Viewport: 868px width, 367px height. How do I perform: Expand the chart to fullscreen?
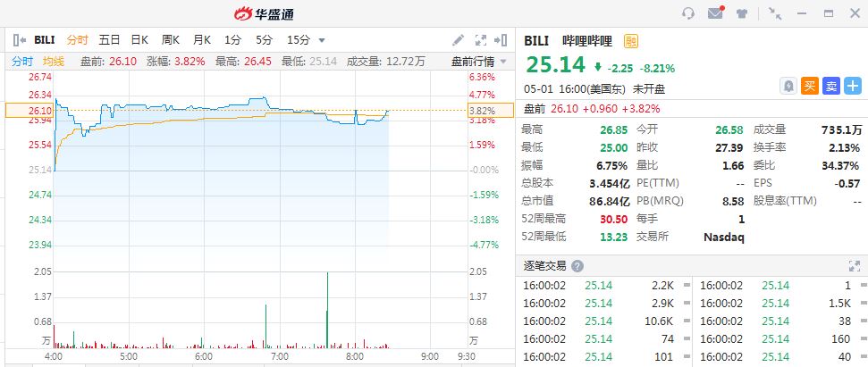point(480,40)
